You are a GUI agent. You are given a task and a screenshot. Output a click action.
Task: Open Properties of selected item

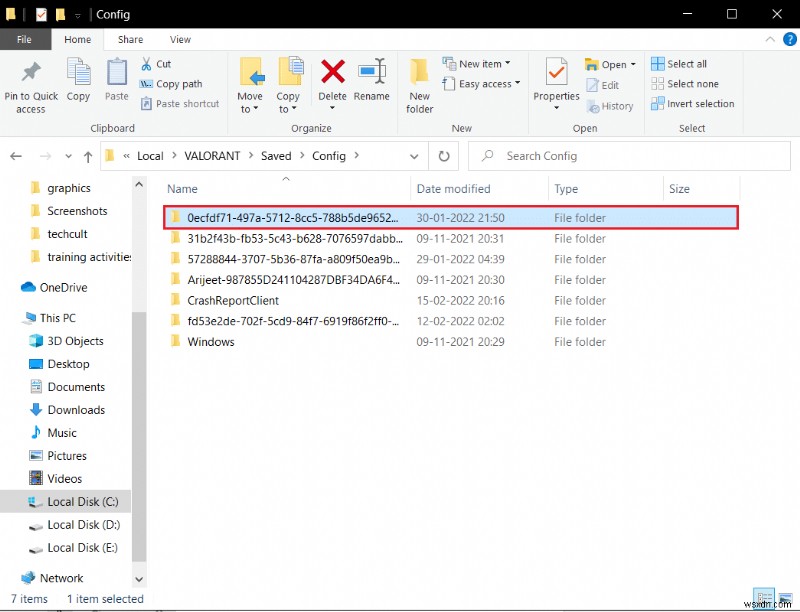[x=556, y=84]
